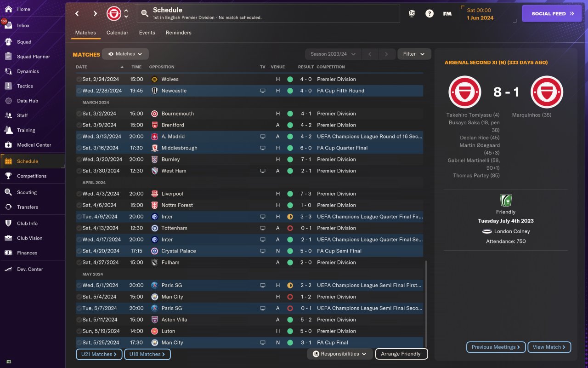The height and width of the screenshot is (368, 588).
Task: Toggle the checkmark on the Wolves match row
Action: click(79, 80)
